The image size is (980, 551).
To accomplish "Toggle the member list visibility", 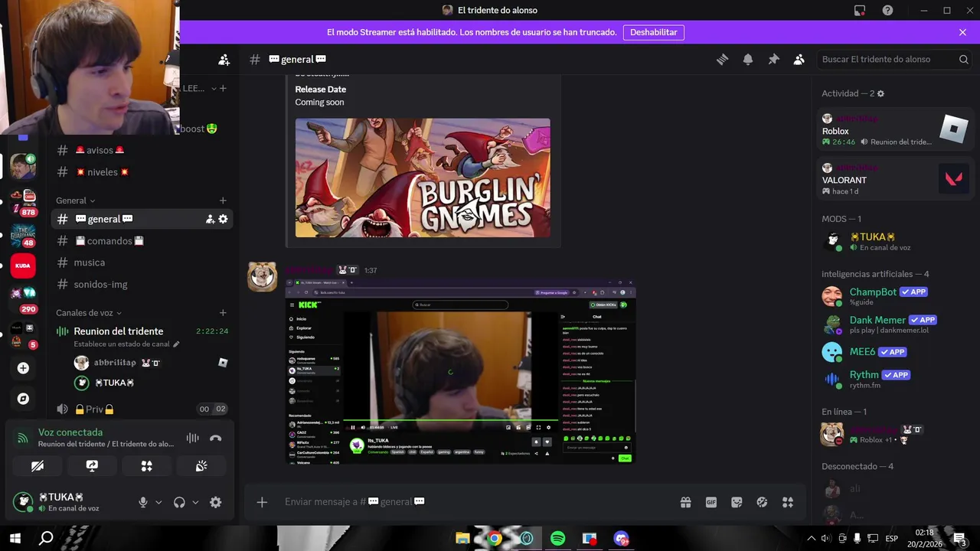I will [799, 59].
